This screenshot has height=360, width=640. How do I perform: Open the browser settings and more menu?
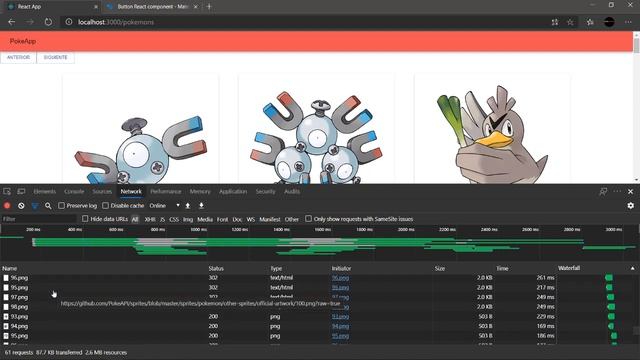point(629,22)
